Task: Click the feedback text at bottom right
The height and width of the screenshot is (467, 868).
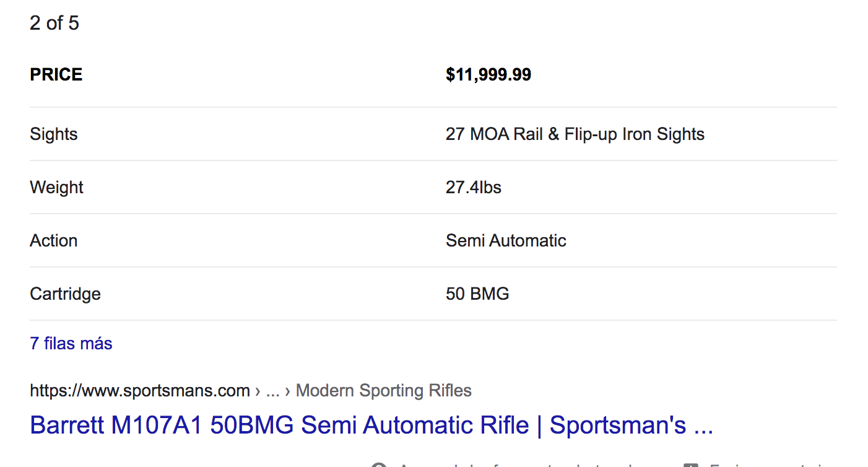Action: (768, 465)
